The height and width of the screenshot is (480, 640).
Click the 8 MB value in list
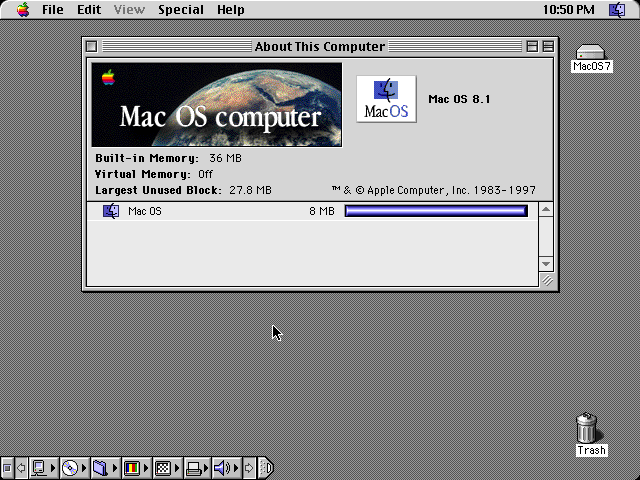coord(322,211)
